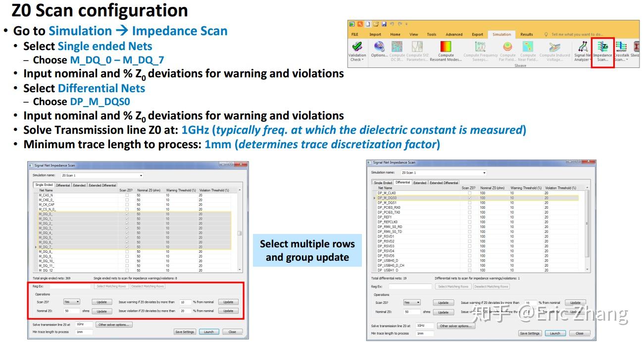Open the Validation Check tool
Screen dimensions: 644x343
357,51
